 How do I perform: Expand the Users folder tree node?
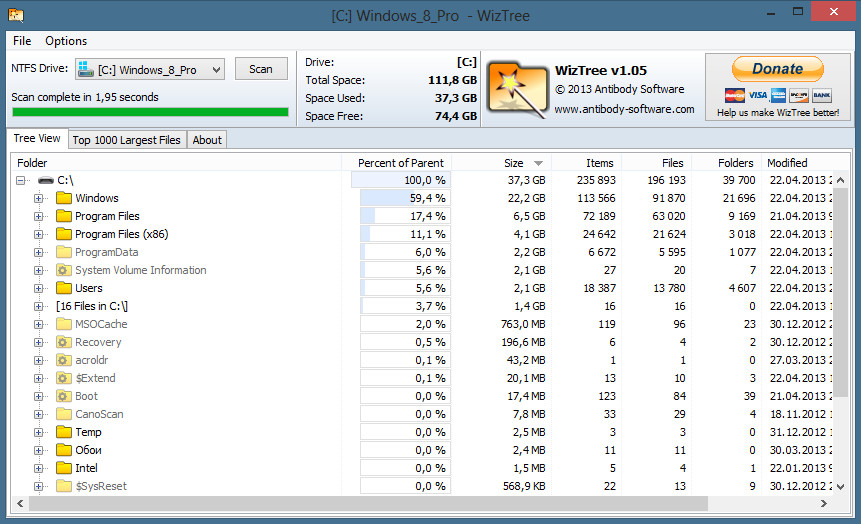(x=39, y=288)
